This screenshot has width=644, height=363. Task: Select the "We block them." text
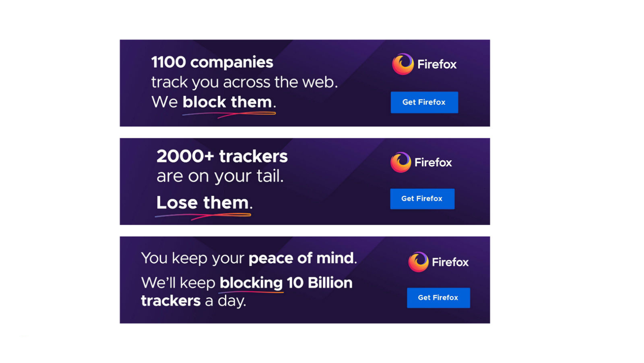tap(213, 102)
